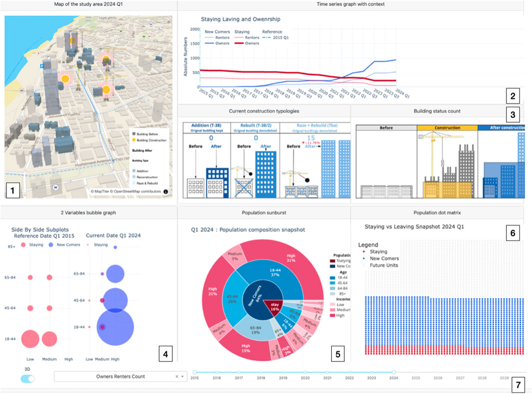This screenshot has height=394, width=532.
Task: Click the yellow Construction status header
Action: point(448,127)
